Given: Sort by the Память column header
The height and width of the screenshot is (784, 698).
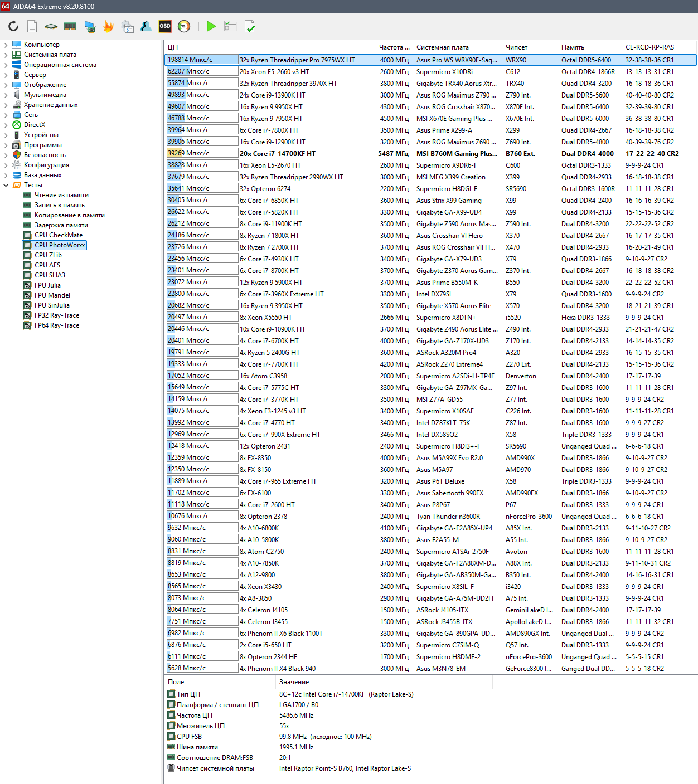Looking at the screenshot, I should coord(589,47).
